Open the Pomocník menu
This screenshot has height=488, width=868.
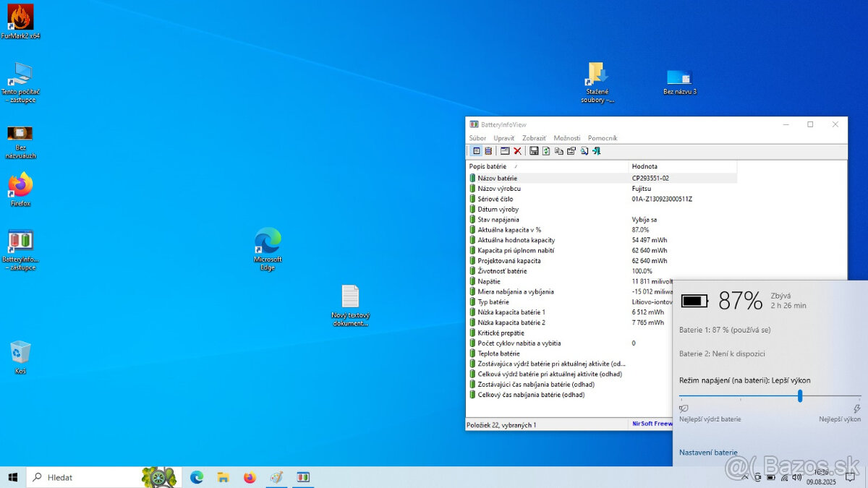(x=603, y=138)
